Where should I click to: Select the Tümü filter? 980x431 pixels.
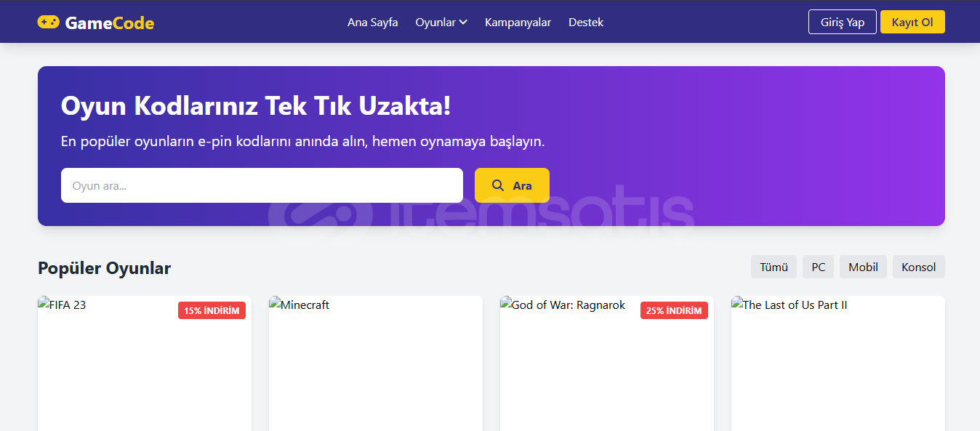coord(774,267)
